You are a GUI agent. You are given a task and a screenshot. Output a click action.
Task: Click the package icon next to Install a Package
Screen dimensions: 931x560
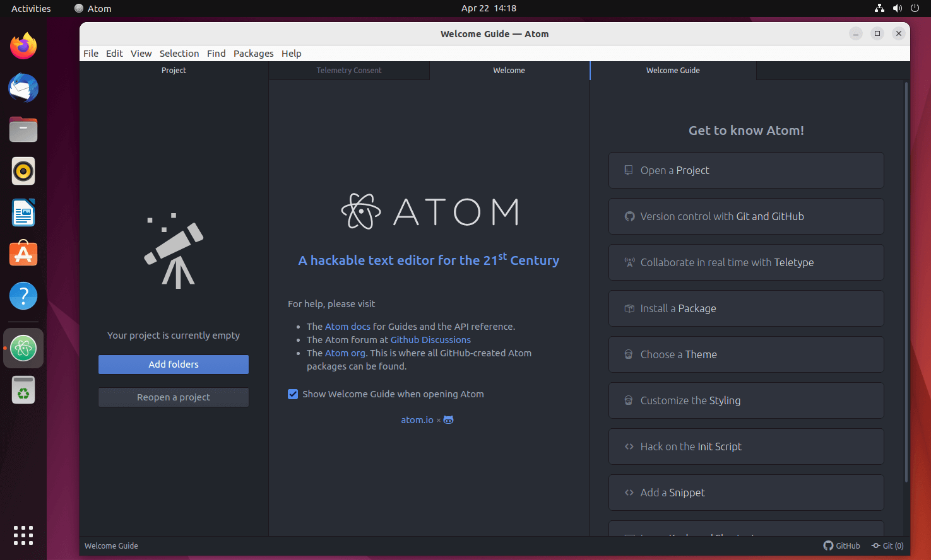click(629, 308)
